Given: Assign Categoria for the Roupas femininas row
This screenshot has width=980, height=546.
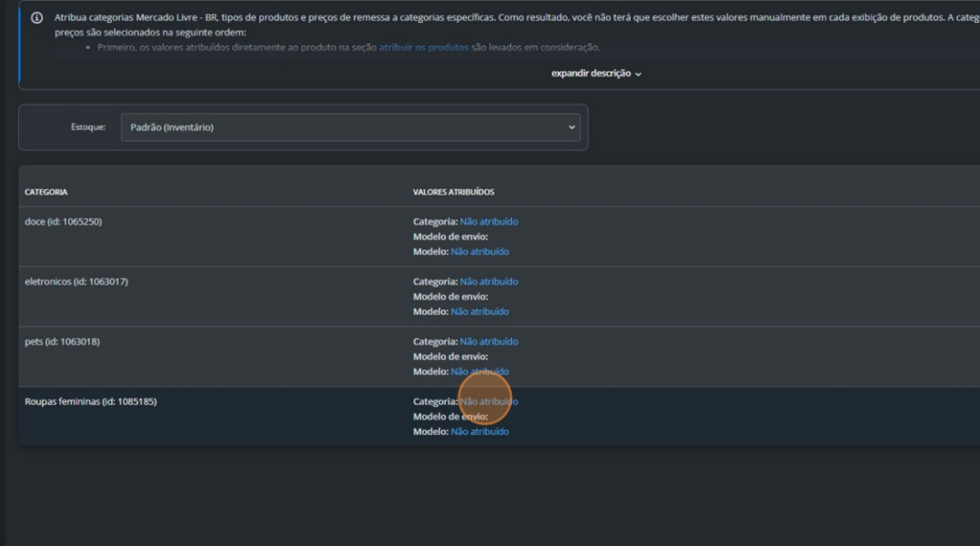Looking at the screenshot, I should pos(488,401).
